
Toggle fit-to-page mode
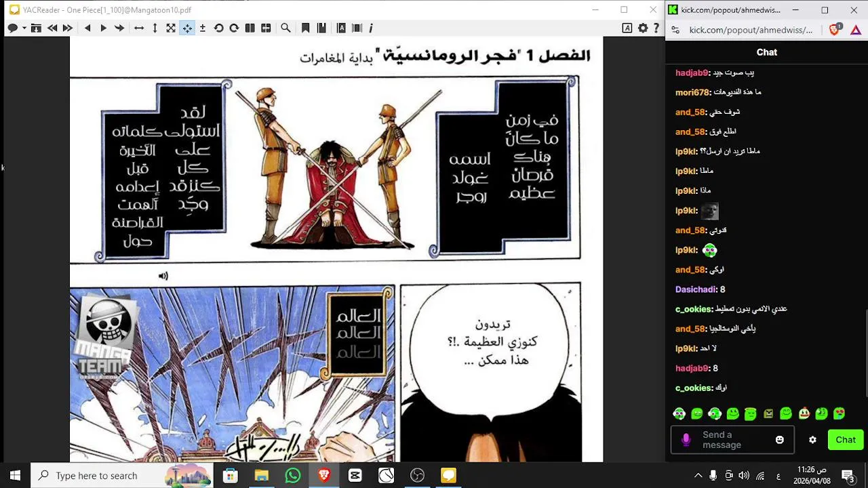pos(186,28)
